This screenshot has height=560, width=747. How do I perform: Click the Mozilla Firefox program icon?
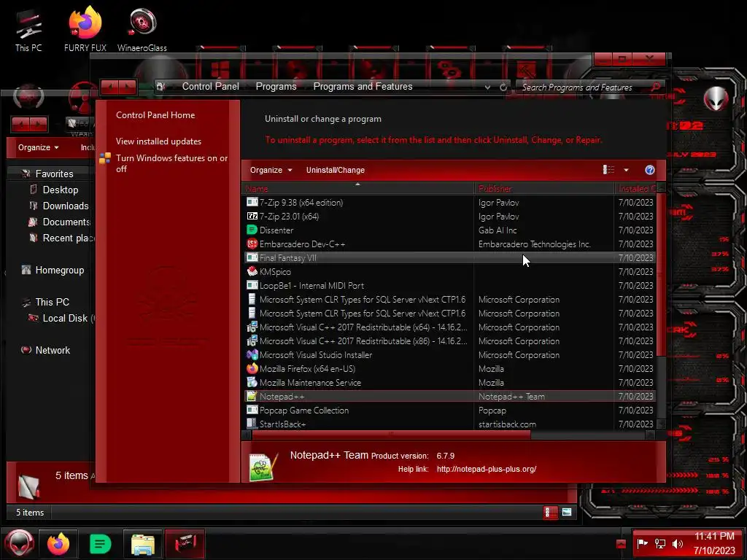[x=252, y=368]
